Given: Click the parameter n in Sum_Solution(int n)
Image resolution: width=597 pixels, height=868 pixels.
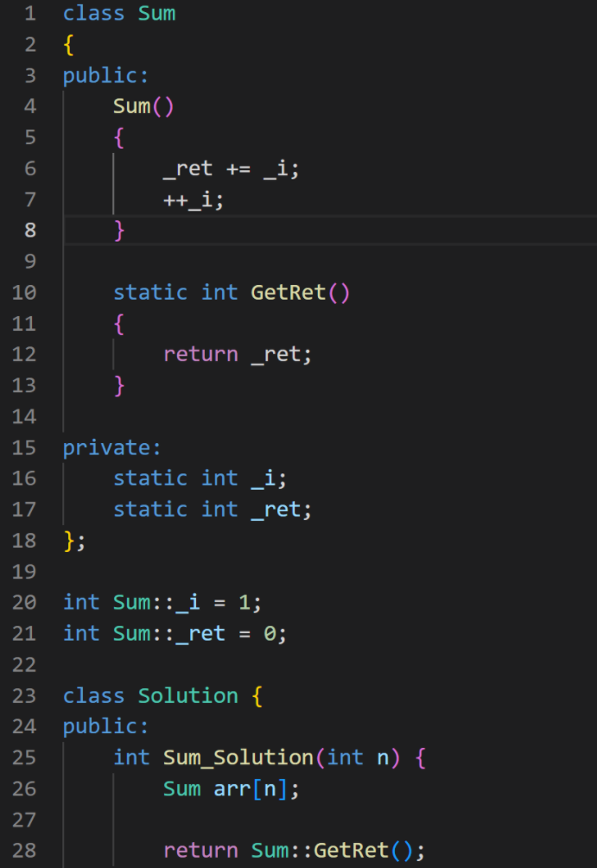Looking at the screenshot, I should click(383, 757).
